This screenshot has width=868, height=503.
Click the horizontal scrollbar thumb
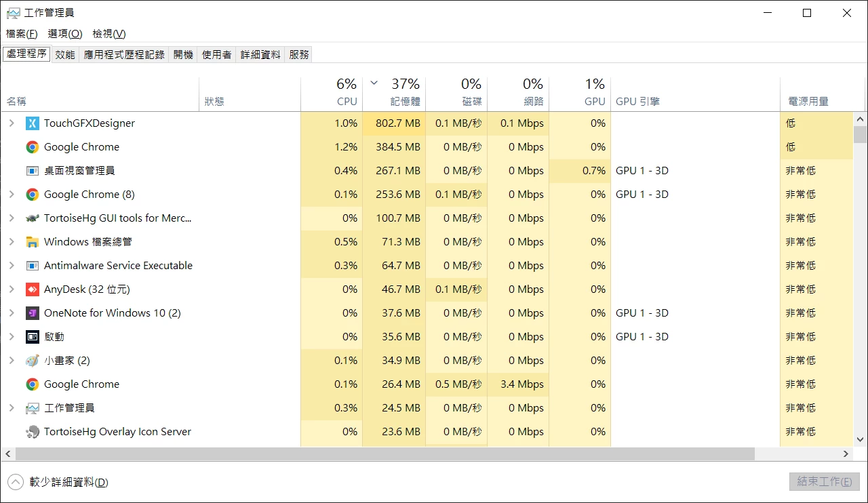[x=384, y=454]
